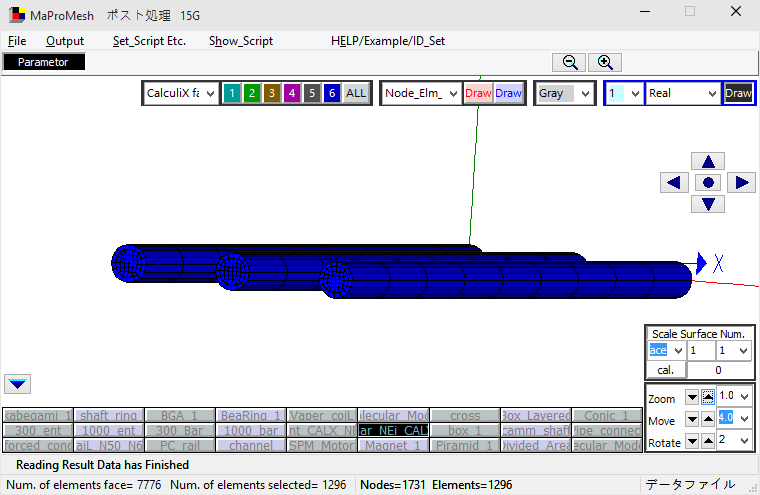Click the zoom in magnifier icon
The height and width of the screenshot is (495, 760).
[605, 63]
